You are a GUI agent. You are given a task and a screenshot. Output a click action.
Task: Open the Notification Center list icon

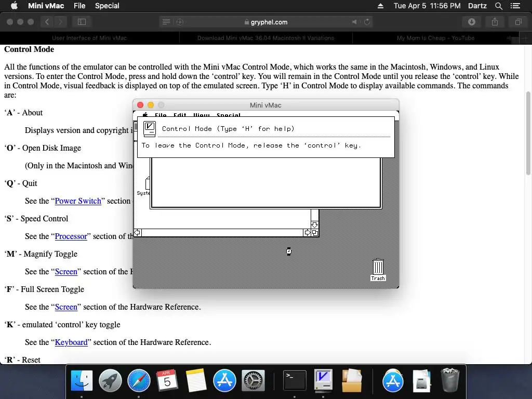coord(515,6)
